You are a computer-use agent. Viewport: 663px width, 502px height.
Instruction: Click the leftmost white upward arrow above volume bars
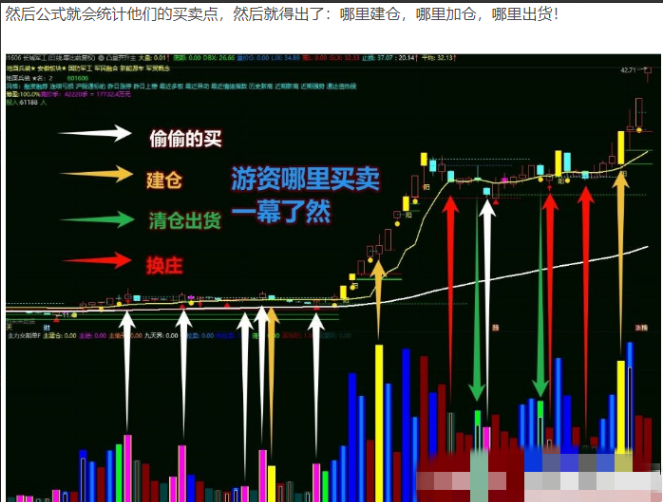(127, 370)
